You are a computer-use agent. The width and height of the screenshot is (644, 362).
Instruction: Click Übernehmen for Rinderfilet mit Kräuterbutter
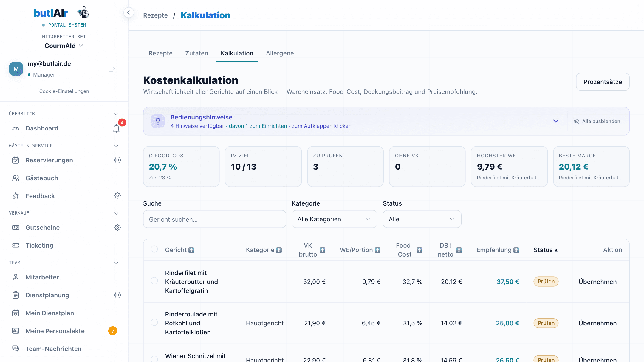pos(597,282)
